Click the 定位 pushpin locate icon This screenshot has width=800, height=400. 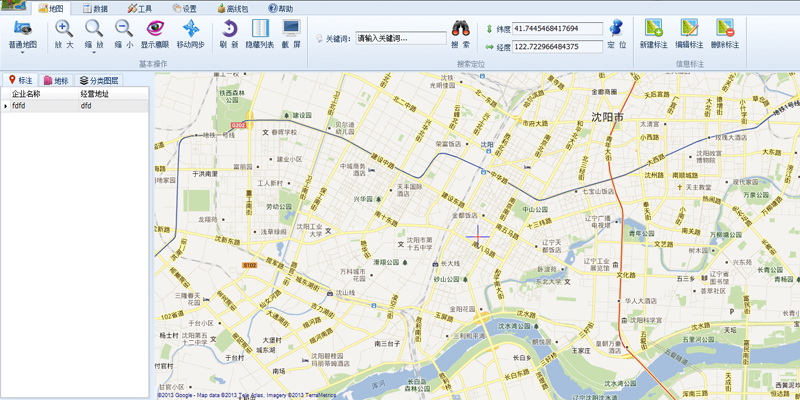617,30
